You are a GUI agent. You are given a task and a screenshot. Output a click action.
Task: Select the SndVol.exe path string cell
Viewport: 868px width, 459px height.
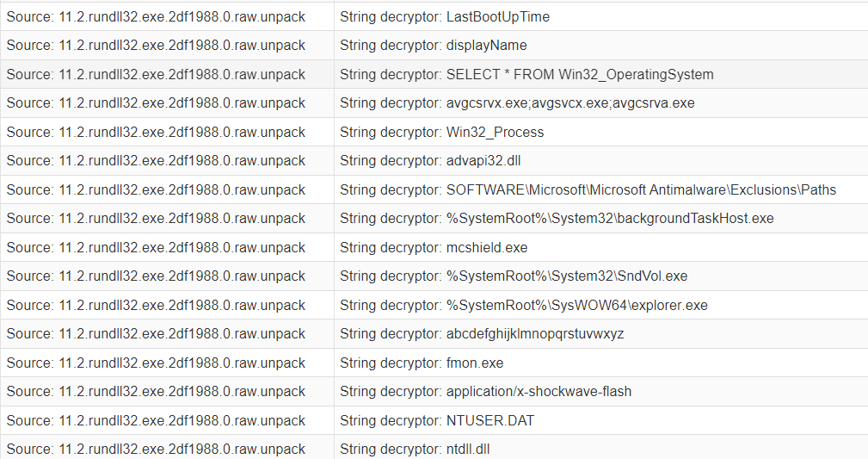coord(514,276)
